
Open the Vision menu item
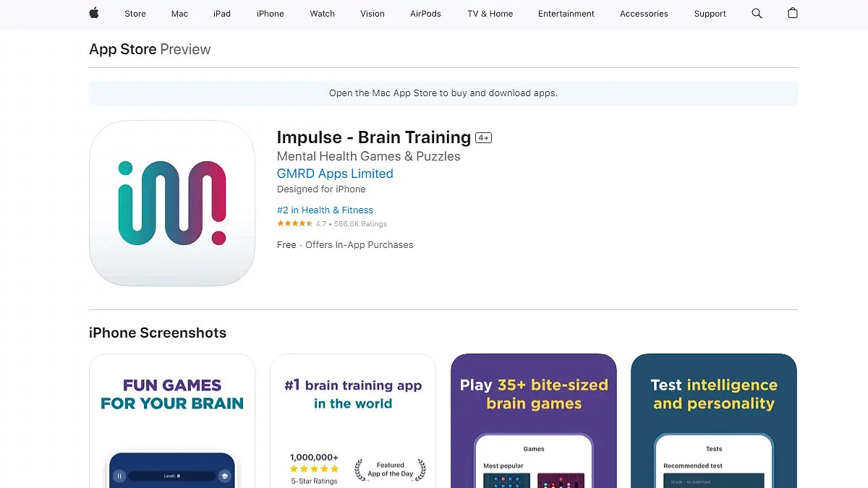[373, 14]
